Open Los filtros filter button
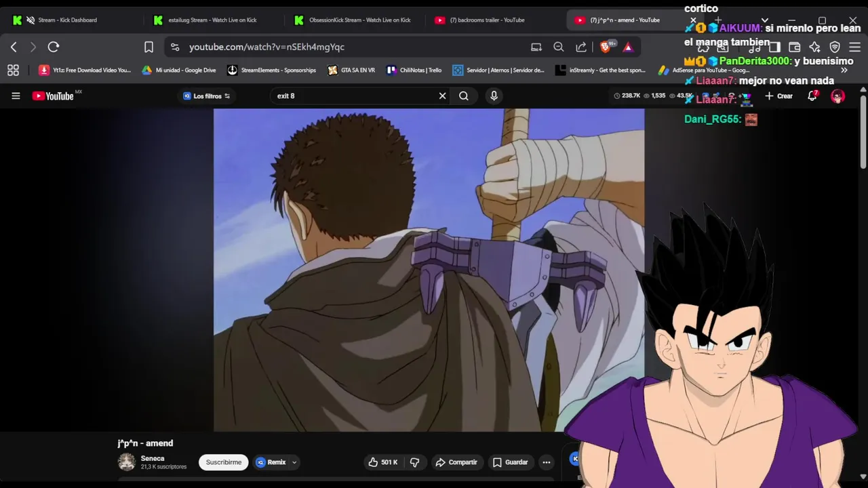The image size is (868, 488). 207,96
